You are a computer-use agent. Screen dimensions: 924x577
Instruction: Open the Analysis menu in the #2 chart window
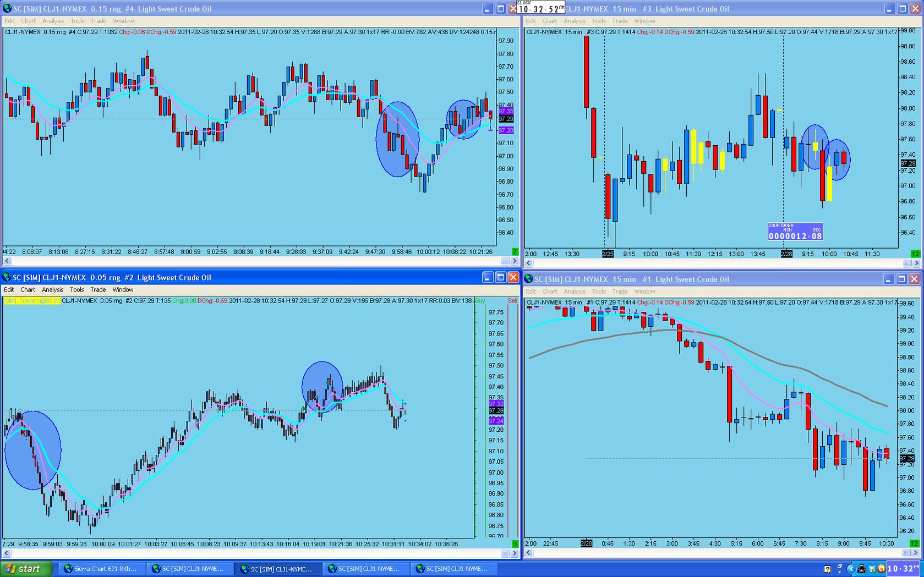click(53, 290)
